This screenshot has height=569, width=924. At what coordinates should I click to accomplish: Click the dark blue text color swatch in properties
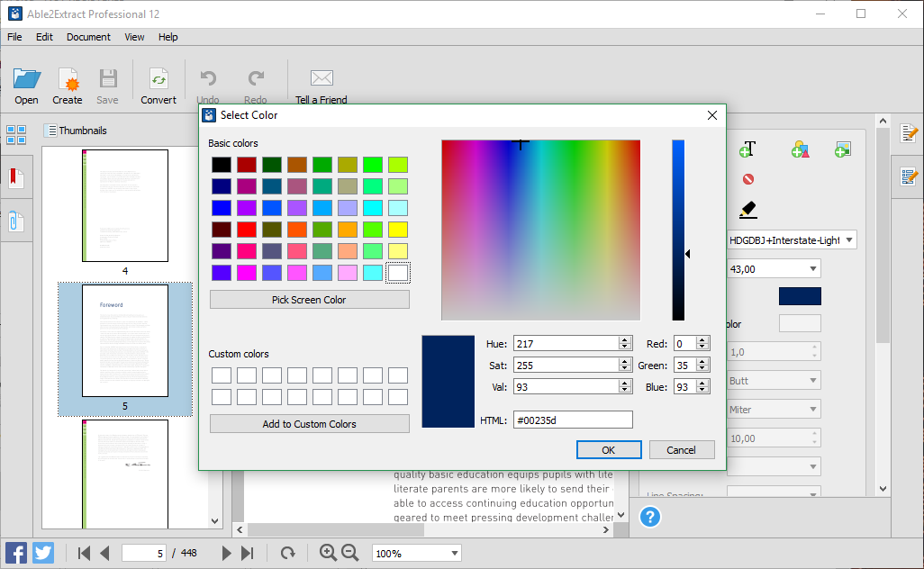[x=800, y=296]
